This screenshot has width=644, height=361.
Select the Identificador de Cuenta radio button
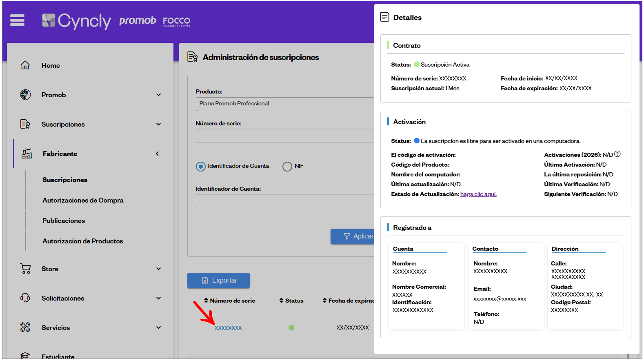click(201, 166)
